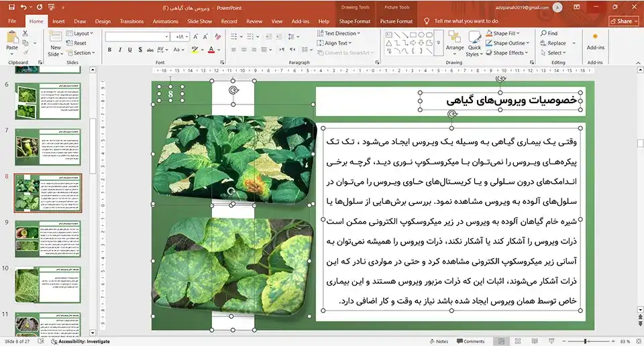Open the font name combo box

137,36
